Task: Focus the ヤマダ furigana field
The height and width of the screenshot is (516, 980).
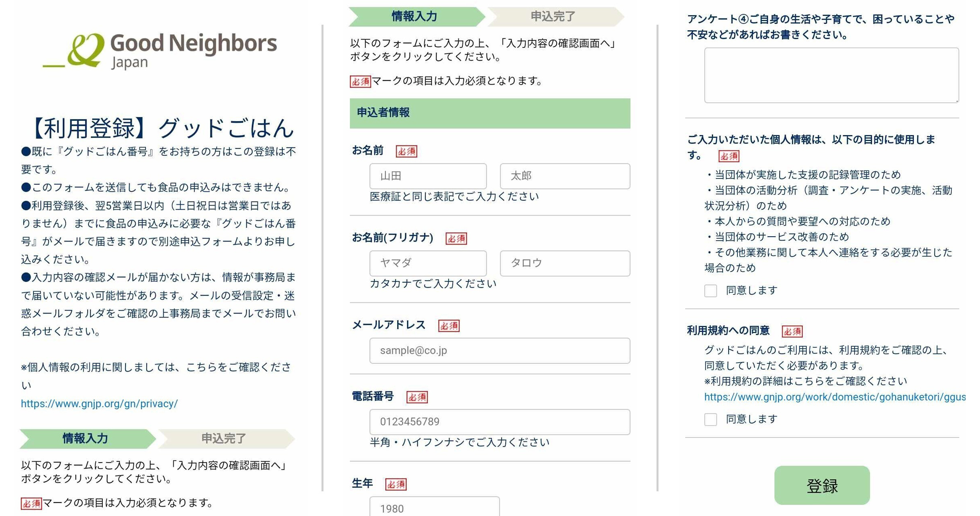Action: [428, 263]
